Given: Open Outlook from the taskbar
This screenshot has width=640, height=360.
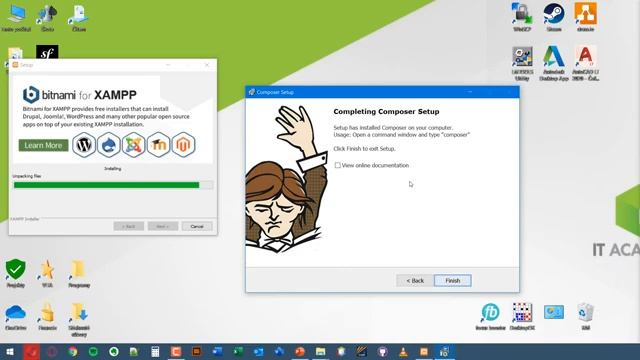Looking at the screenshot, I should (x=258, y=352).
